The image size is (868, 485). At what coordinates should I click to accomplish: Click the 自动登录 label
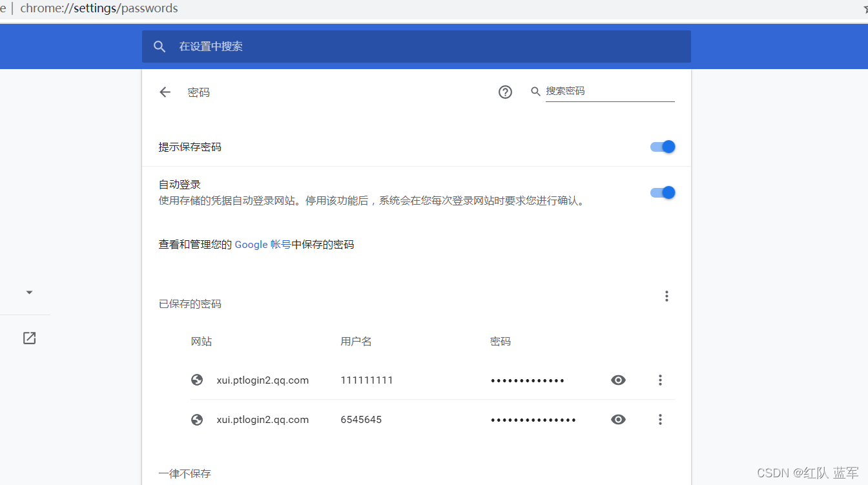click(x=180, y=185)
